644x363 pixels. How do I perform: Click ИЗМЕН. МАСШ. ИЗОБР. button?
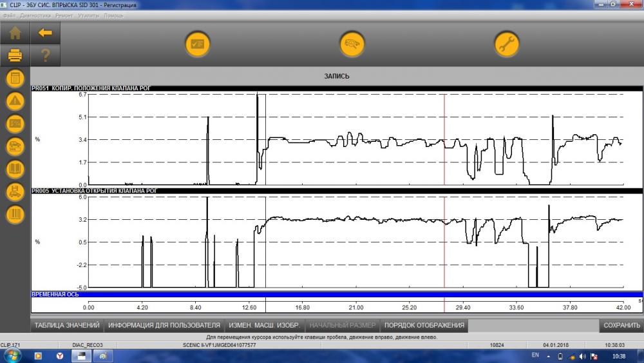click(x=264, y=325)
